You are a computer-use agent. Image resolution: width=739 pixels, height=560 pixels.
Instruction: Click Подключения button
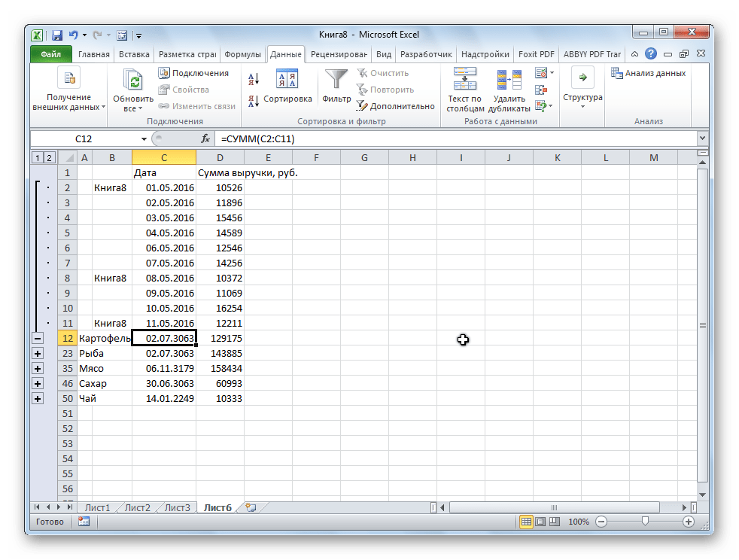[193, 73]
